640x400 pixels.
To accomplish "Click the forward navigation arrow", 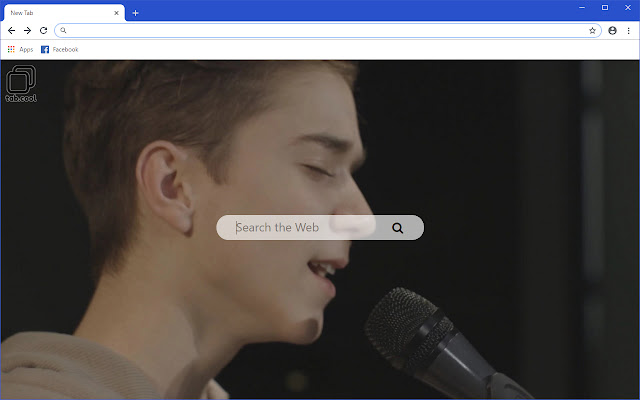I will pyautogui.click(x=27, y=30).
